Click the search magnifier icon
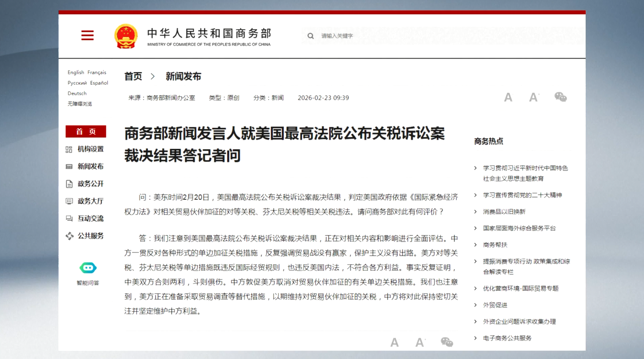This screenshot has height=359, width=644. point(311,36)
